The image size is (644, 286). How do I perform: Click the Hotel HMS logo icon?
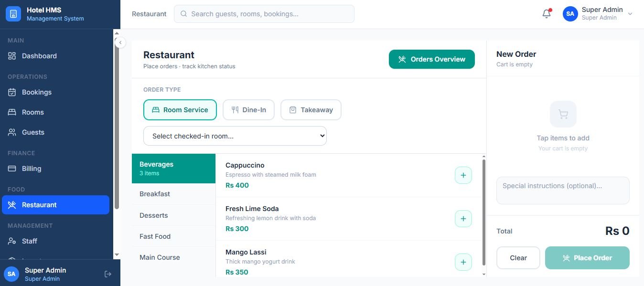point(13,14)
